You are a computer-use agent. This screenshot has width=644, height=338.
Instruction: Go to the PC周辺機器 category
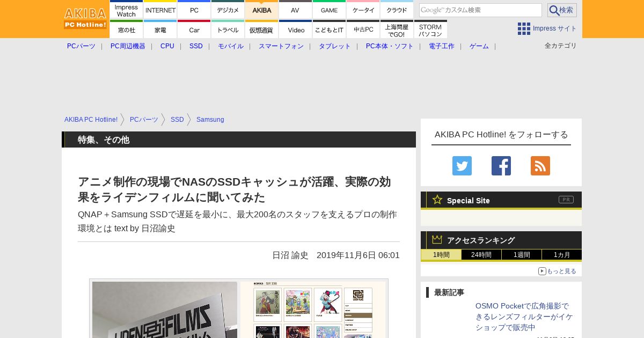(128, 46)
